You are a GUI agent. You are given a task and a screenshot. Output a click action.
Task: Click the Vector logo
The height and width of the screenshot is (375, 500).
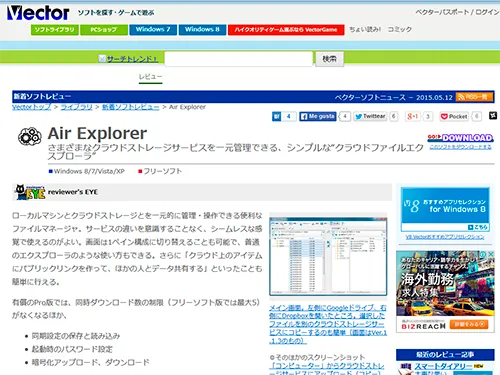coord(38,13)
